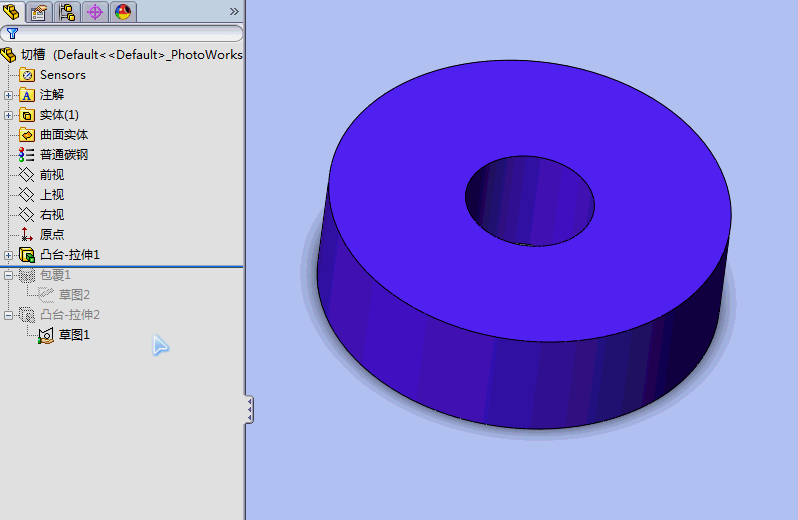798x520 pixels.
Task: Click the rollback bar below 凸台-拉伸1
Action: tap(122, 266)
